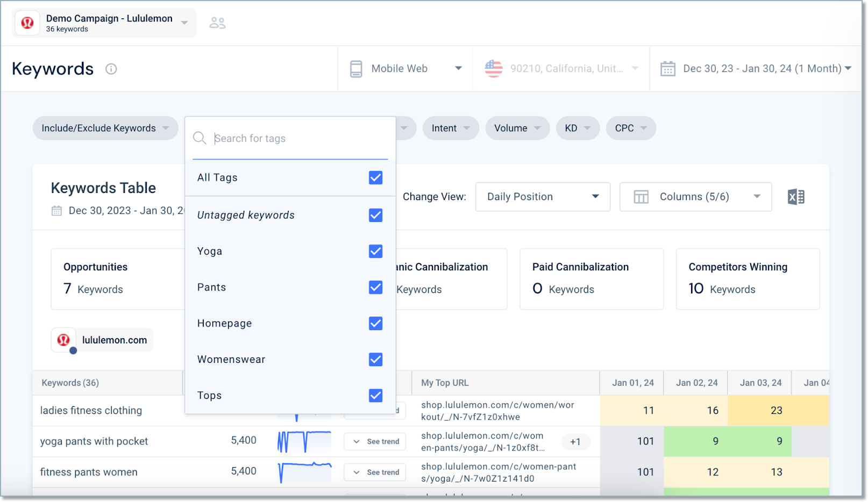Toggle the Tops tag checkbox
Viewport: 868px width, 502px height.
376,396
